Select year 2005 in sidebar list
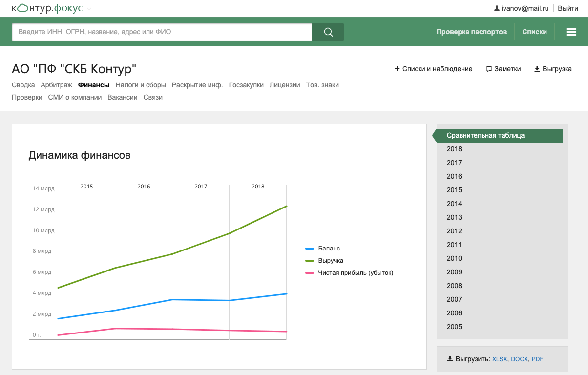 click(x=454, y=327)
